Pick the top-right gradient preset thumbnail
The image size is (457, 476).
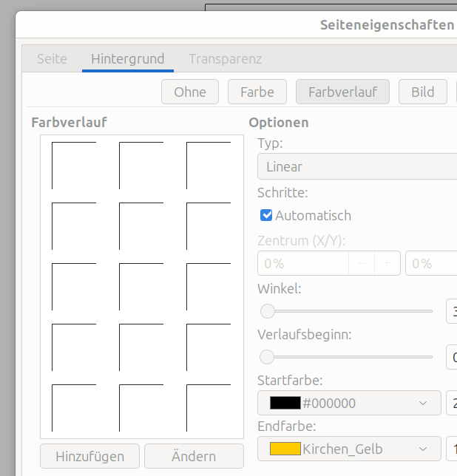(209, 166)
